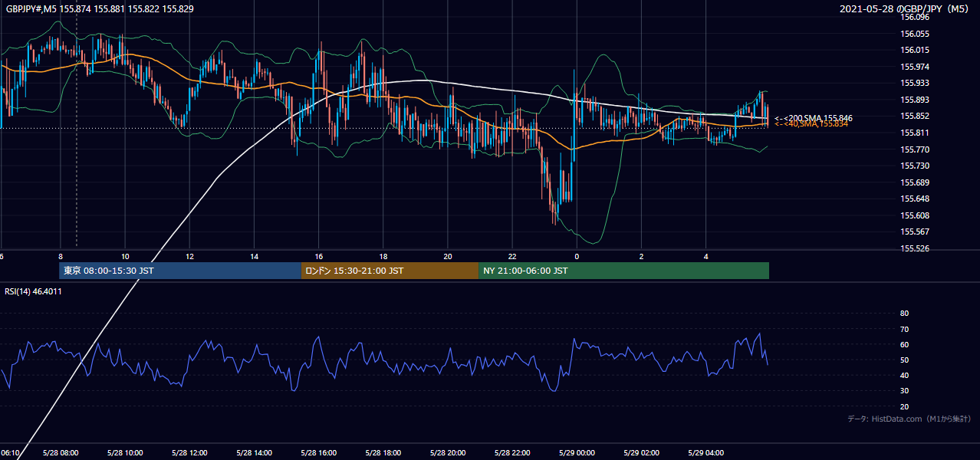Viewport: 980px width, 460px height.
Task: Click price axis label 155.526
Action: click(915, 248)
